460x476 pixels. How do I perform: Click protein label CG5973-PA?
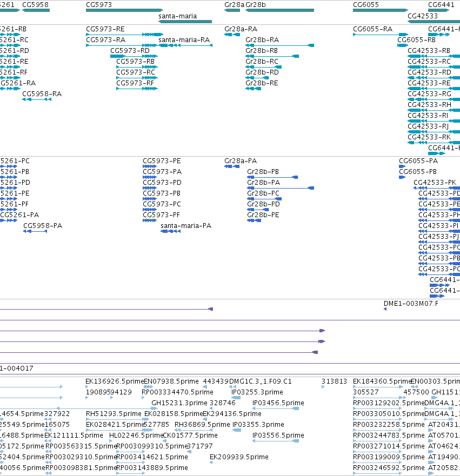click(x=163, y=171)
